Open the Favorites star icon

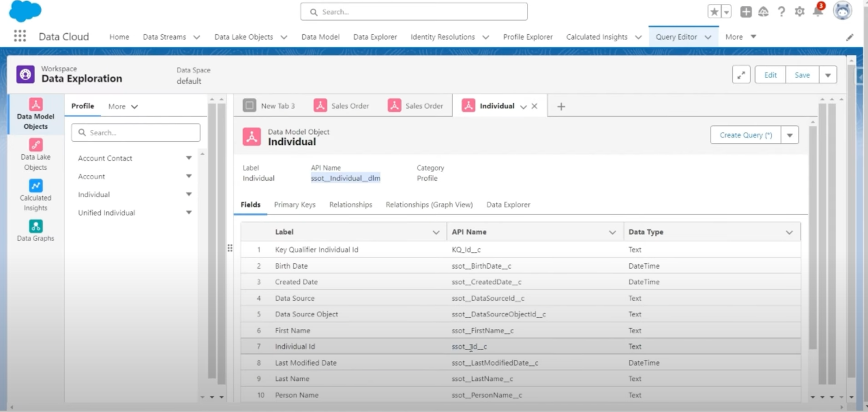[714, 11]
